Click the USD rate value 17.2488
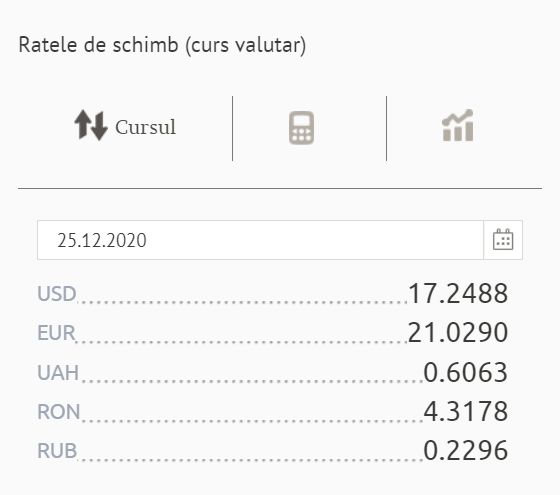The width and height of the screenshot is (560, 495). pyautogui.click(x=458, y=293)
